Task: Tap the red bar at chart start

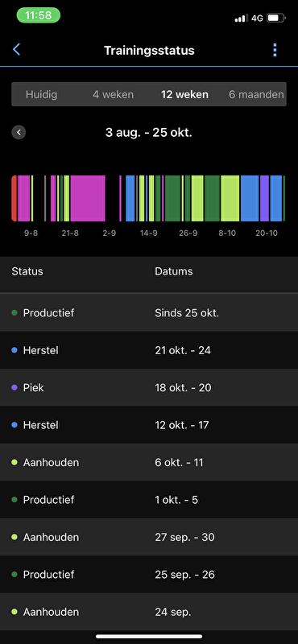Action: 14,198
